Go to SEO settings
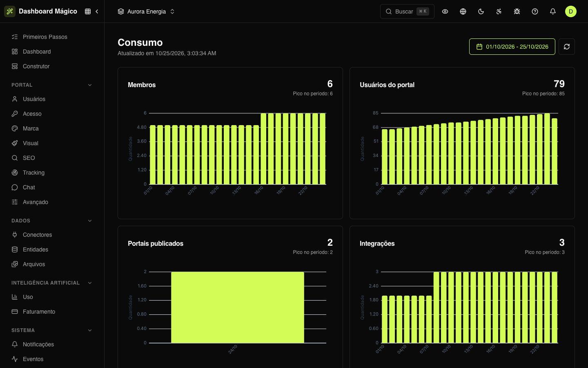 tap(52, 158)
